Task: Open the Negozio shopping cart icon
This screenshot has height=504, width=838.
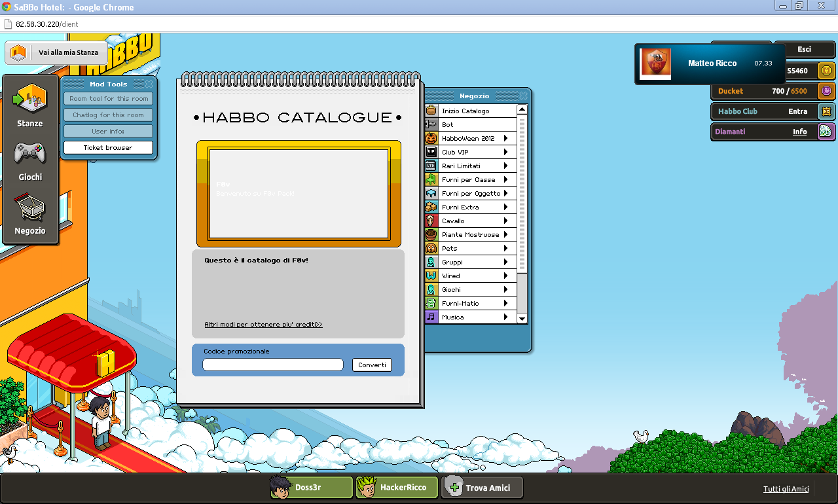Action: point(30,208)
